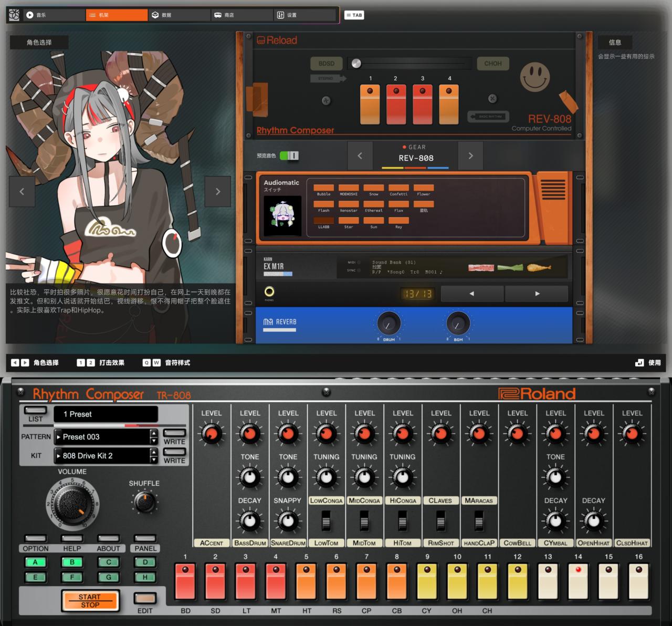Screen dimensions: 672x626
Task: Switch to next GEAR using right chevron
Action: [x=470, y=155]
